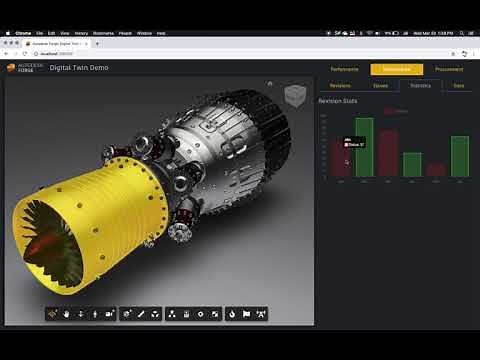Switch to the Procurement tab

(x=449, y=69)
